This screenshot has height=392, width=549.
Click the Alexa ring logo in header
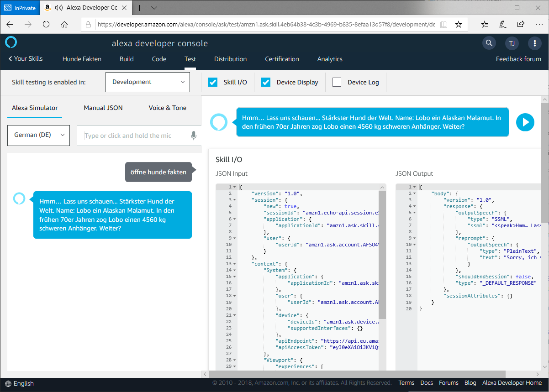tap(11, 43)
